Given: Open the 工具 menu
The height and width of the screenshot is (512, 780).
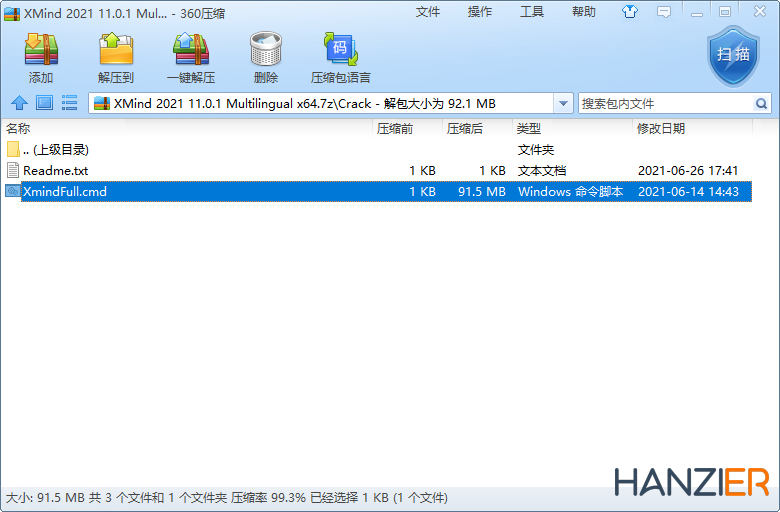Looking at the screenshot, I should 532,12.
